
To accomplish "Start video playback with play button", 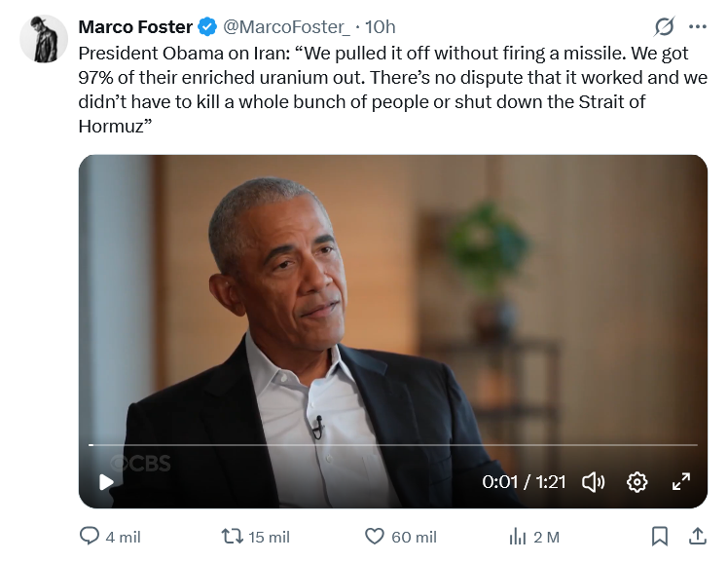I will tap(106, 482).
